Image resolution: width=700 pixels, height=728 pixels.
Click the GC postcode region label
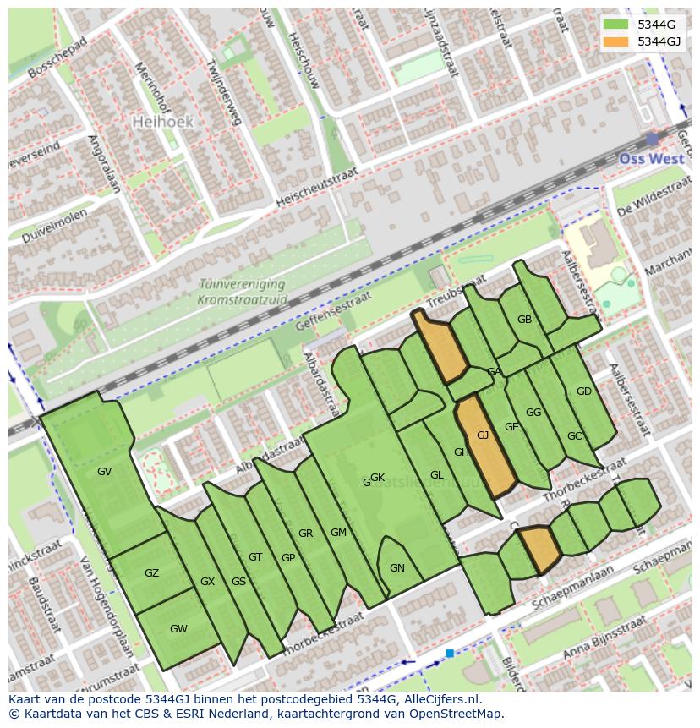coord(575,436)
